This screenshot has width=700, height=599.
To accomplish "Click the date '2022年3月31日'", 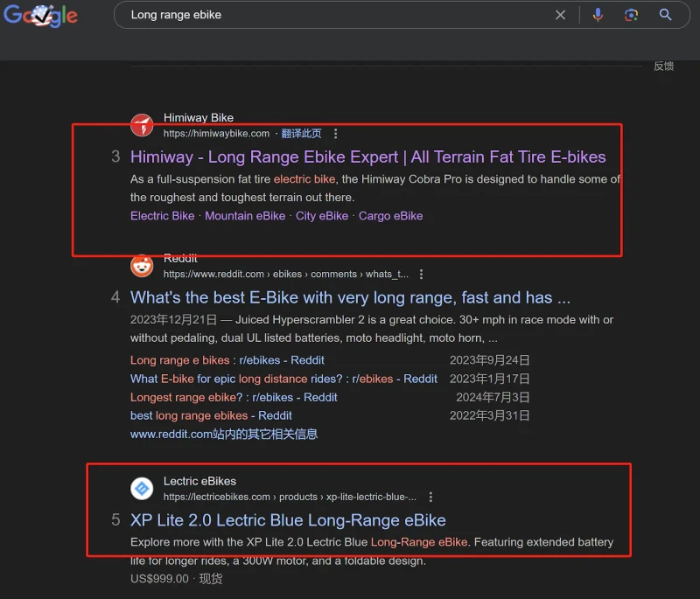I will [x=489, y=415].
